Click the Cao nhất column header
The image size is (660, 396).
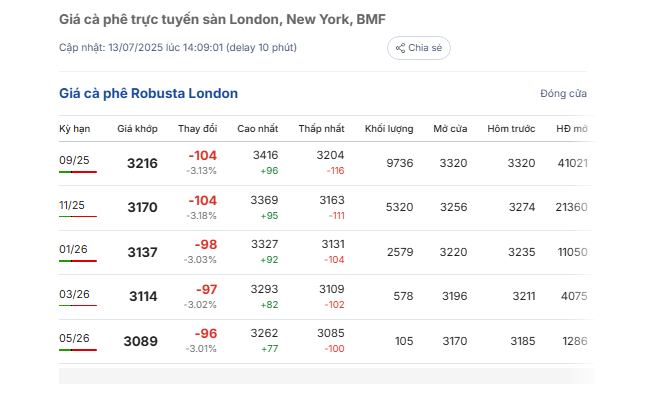click(x=258, y=129)
